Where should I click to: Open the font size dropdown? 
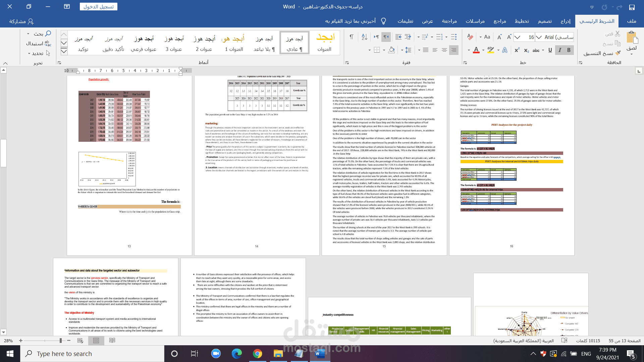click(x=518, y=37)
